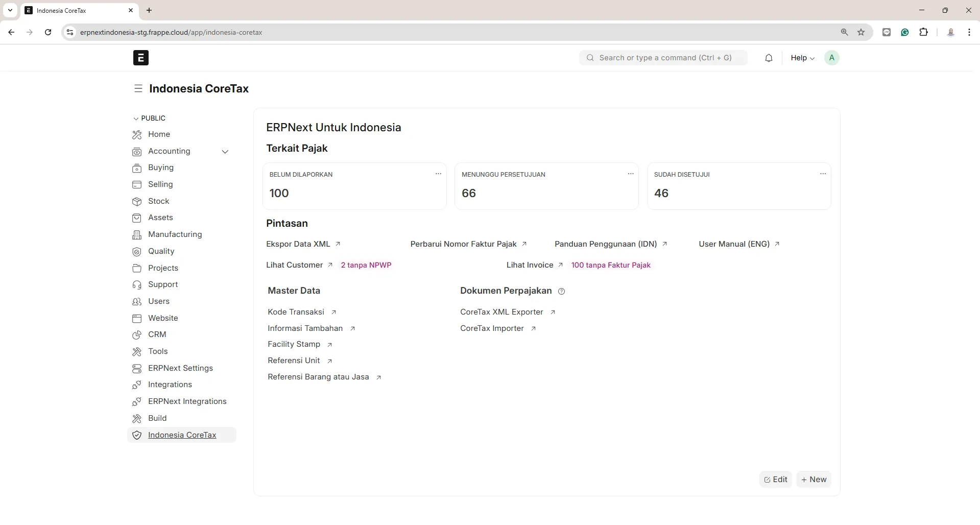Open Kode Transaksi master data
Screen dimensions: 980x525
coord(302,312)
